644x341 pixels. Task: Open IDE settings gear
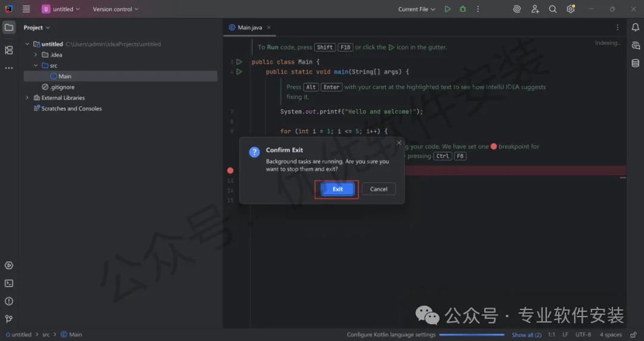pos(571,8)
